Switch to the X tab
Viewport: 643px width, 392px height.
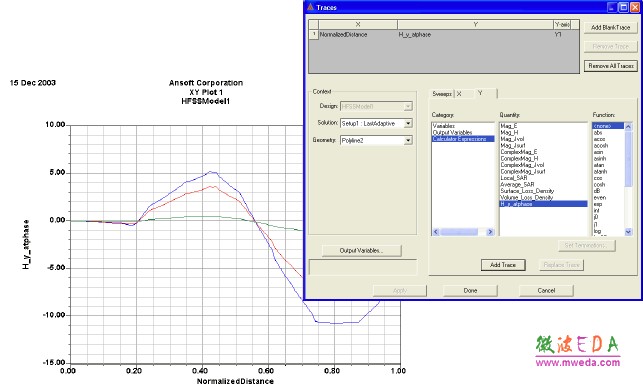point(459,94)
